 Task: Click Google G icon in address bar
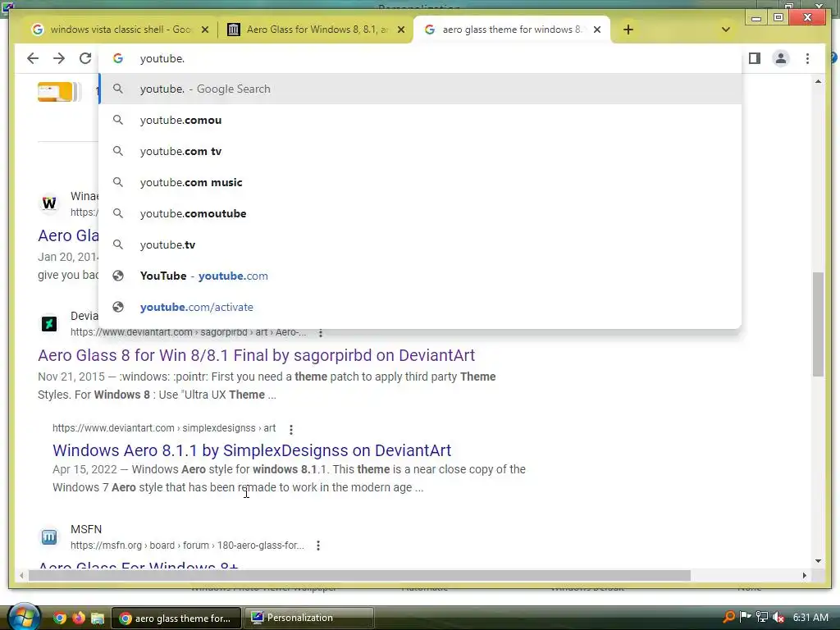point(118,58)
